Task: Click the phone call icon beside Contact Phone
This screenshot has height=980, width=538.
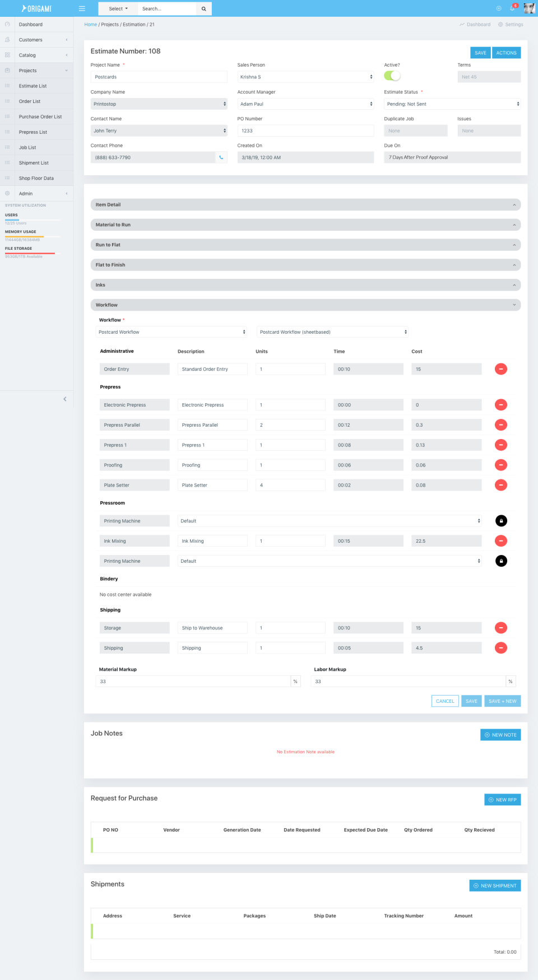Action: [221, 157]
